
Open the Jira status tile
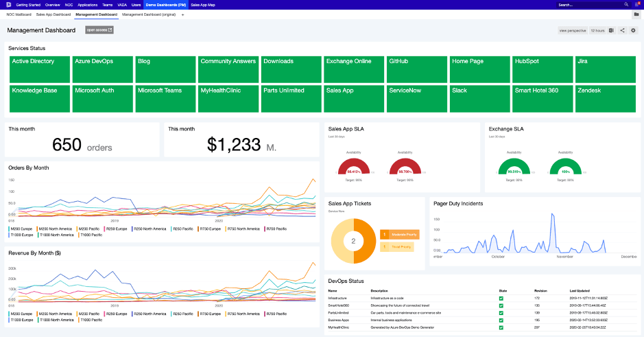pos(606,69)
